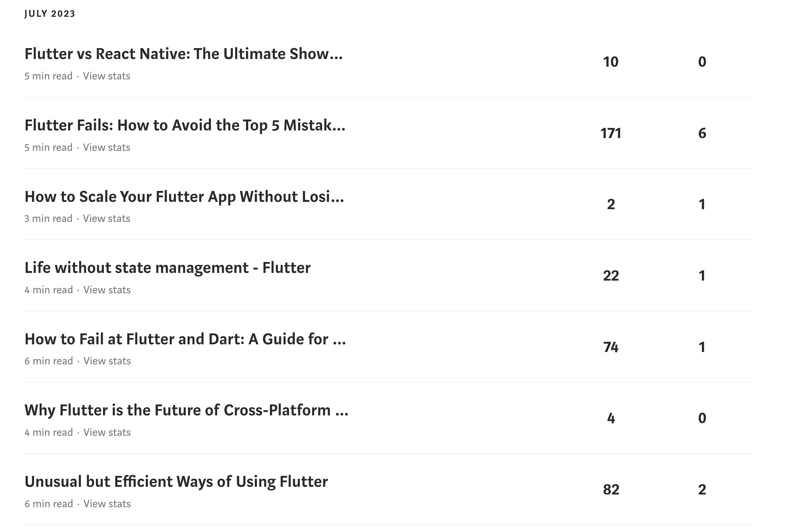Screen dimensions: 785x532
Task: View stats for How to Fail at Flutter
Action: pos(107,361)
